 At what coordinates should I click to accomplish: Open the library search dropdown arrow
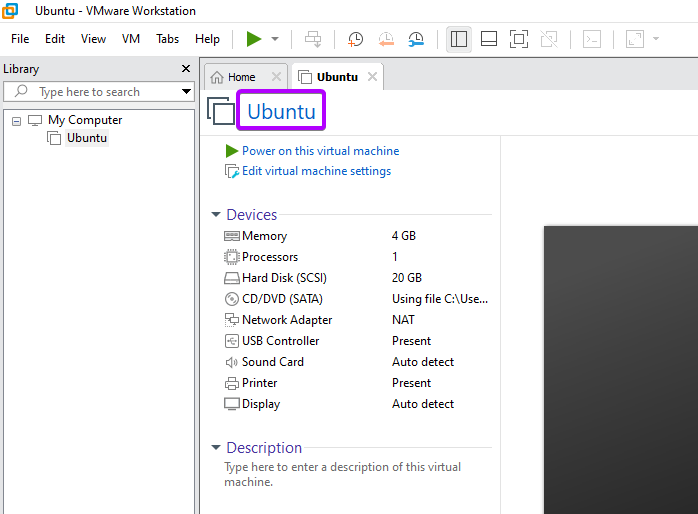click(x=186, y=92)
